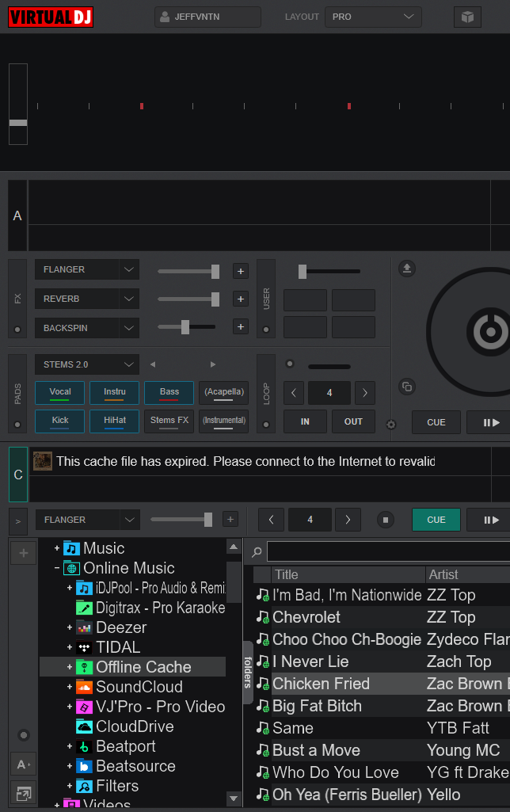Click the clone deck icon near jog wheel
510x812 pixels.
(x=407, y=387)
